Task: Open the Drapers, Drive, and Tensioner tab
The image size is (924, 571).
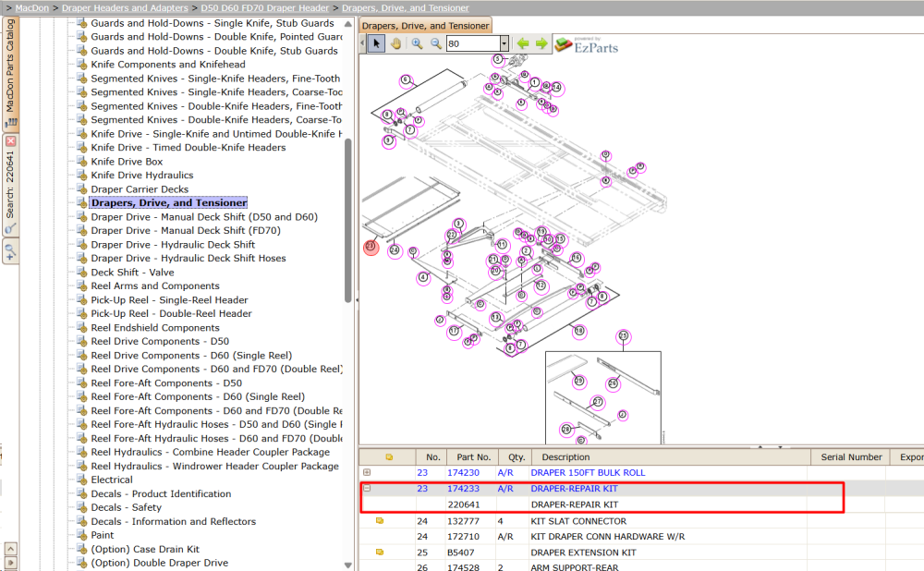Action: tap(425, 25)
